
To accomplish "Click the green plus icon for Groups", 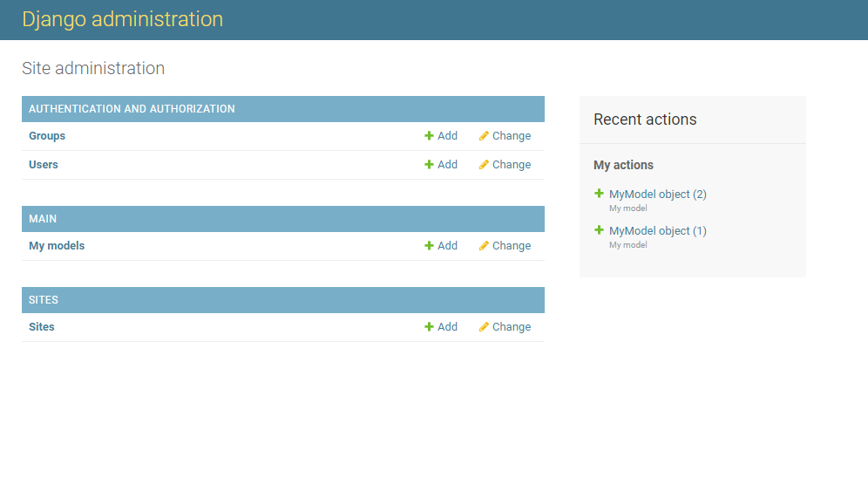I will tap(429, 136).
